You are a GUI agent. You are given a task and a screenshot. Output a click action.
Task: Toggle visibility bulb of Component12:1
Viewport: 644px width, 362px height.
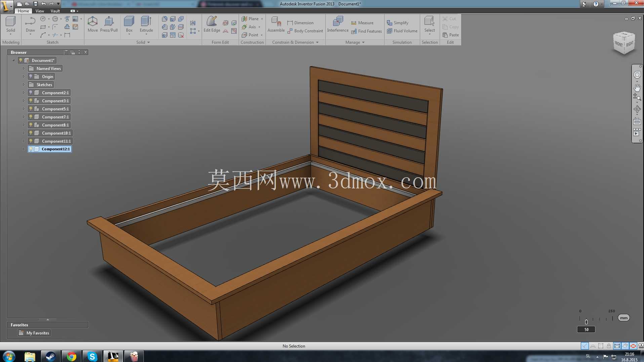(x=31, y=149)
